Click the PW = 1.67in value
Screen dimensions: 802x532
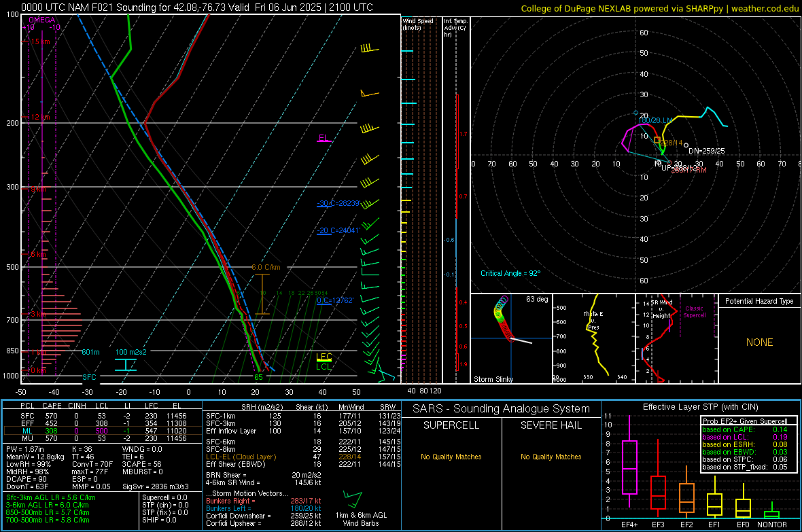pyautogui.click(x=25, y=449)
